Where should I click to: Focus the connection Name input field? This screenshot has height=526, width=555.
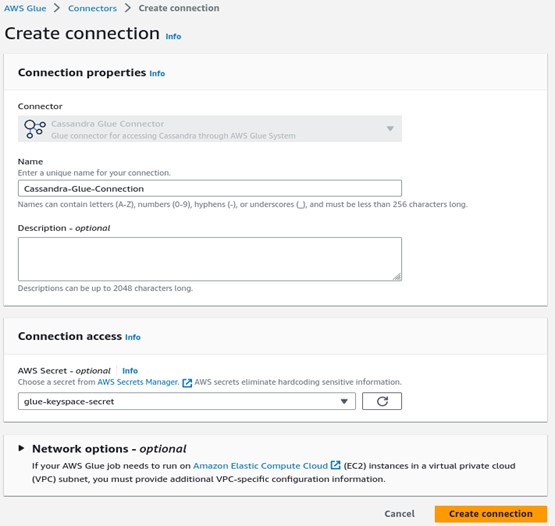coord(210,188)
